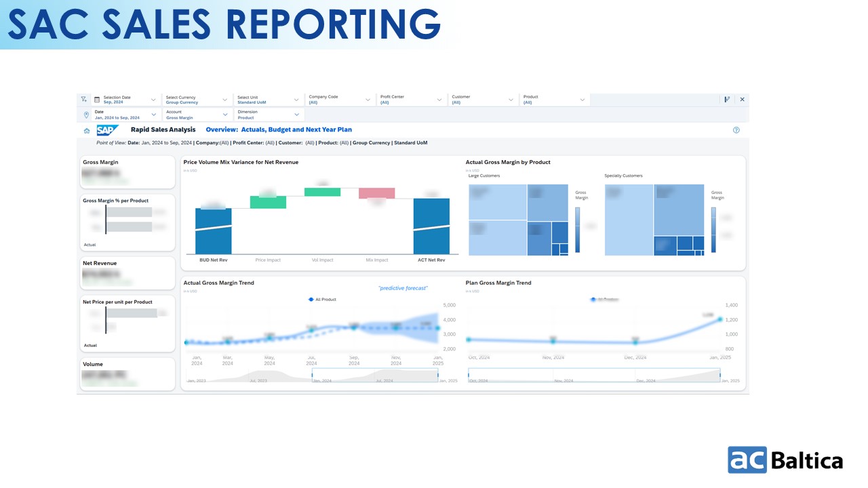Open help with the question mark icon
The height and width of the screenshot is (488, 868).
click(x=736, y=130)
